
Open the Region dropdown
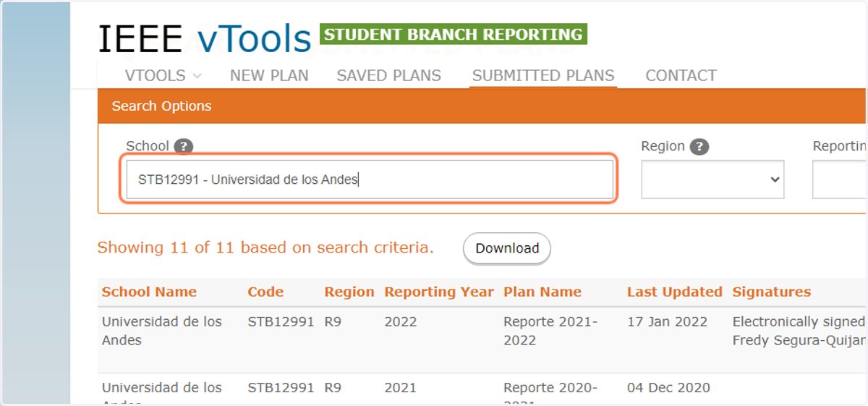point(712,179)
